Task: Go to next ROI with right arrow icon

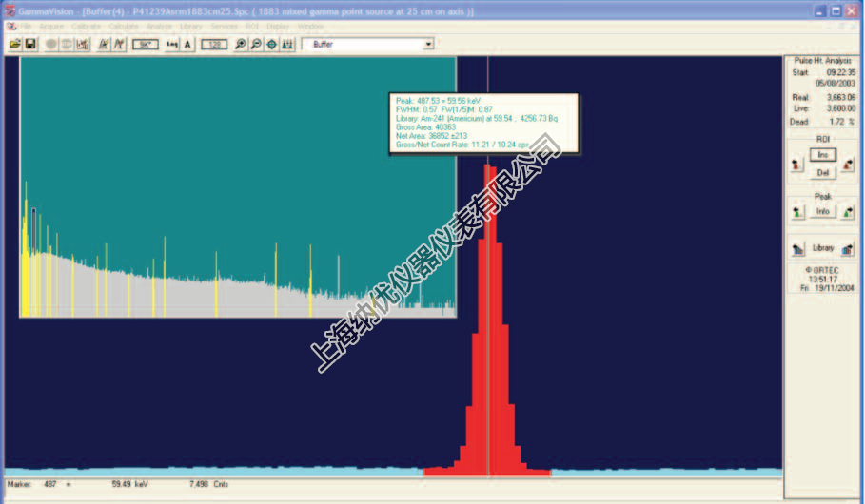Action: coord(849,165)
